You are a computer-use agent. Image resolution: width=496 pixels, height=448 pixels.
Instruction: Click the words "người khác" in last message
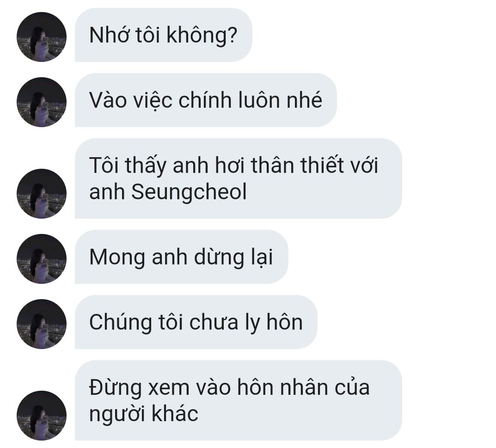point(144,414)
